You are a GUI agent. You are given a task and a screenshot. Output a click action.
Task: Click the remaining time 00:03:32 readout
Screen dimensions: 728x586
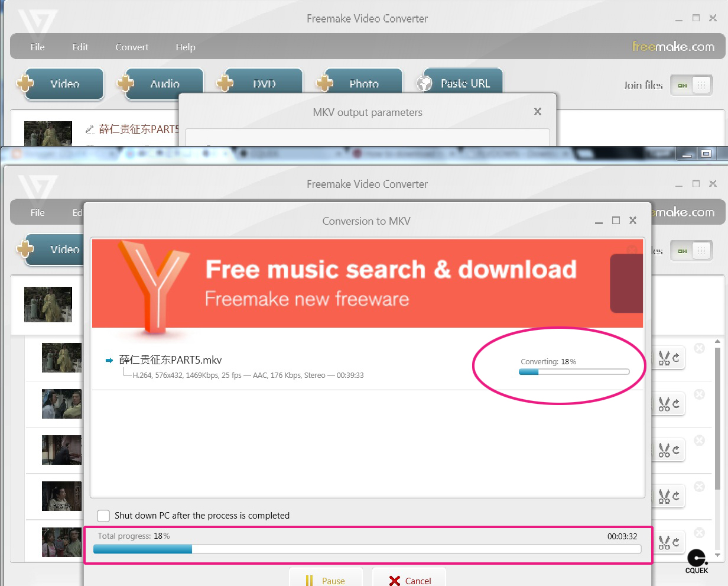[x=622, y=536]
